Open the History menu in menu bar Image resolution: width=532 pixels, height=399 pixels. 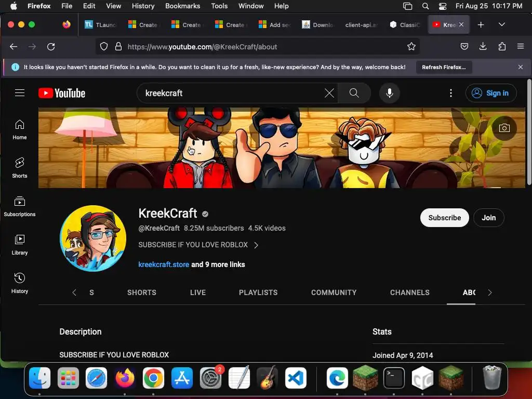coord(143,6)
